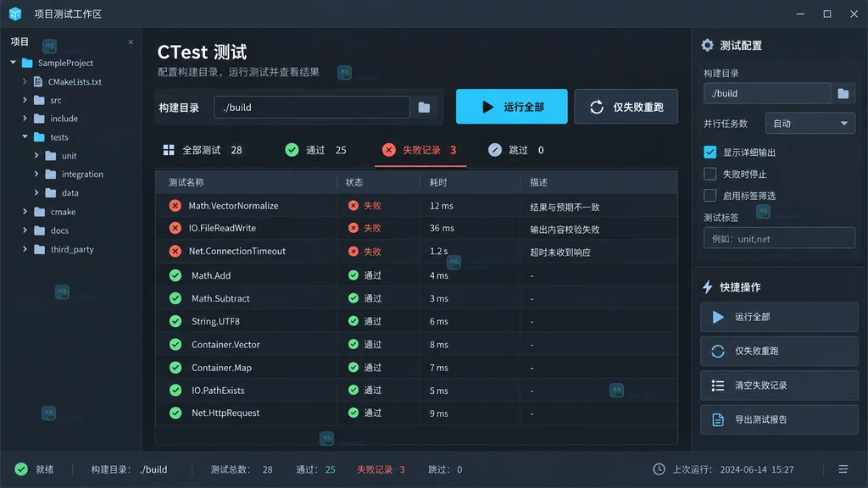The height and width of the screenshot is (488, 868).
Task: Sort by 测试名称 column header
Action: click(x=186, y=183)
